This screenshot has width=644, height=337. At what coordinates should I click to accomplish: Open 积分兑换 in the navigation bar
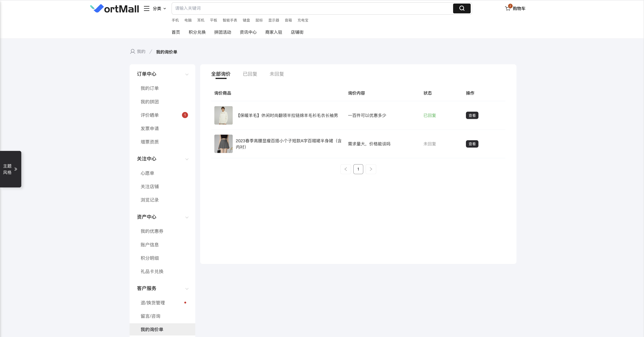[x=197, y=32]
